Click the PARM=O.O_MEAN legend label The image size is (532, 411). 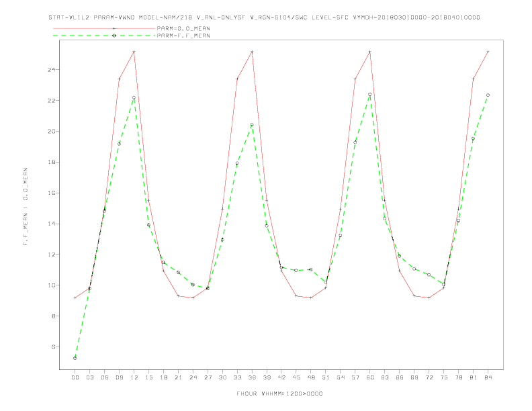click(x=183, y=28)
